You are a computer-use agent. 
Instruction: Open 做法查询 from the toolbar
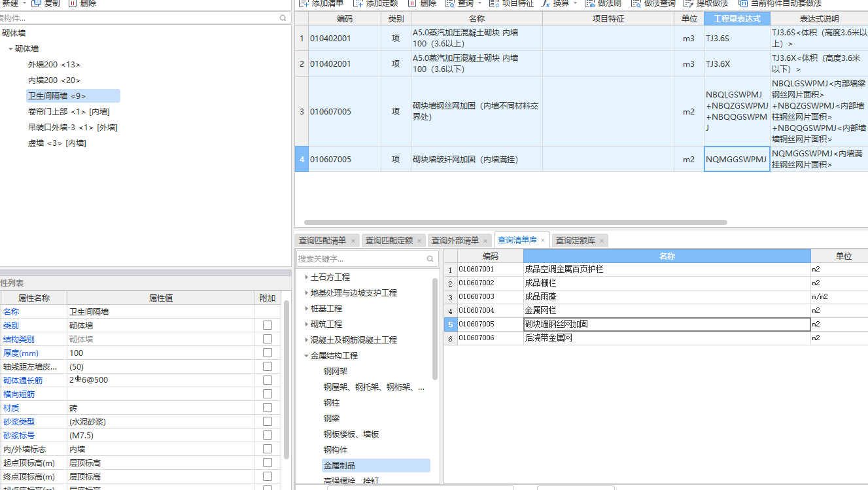(x=653, y=3)
